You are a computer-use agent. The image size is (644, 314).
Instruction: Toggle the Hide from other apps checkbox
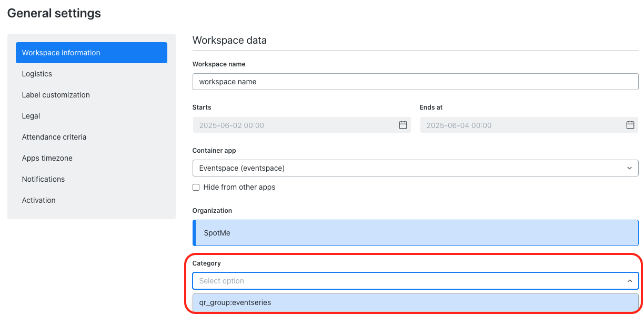click(196, 187)
